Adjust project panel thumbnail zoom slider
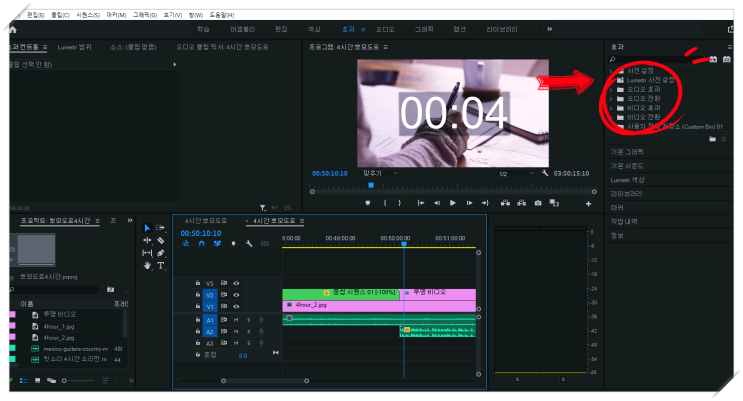 (x=78, y=381)
